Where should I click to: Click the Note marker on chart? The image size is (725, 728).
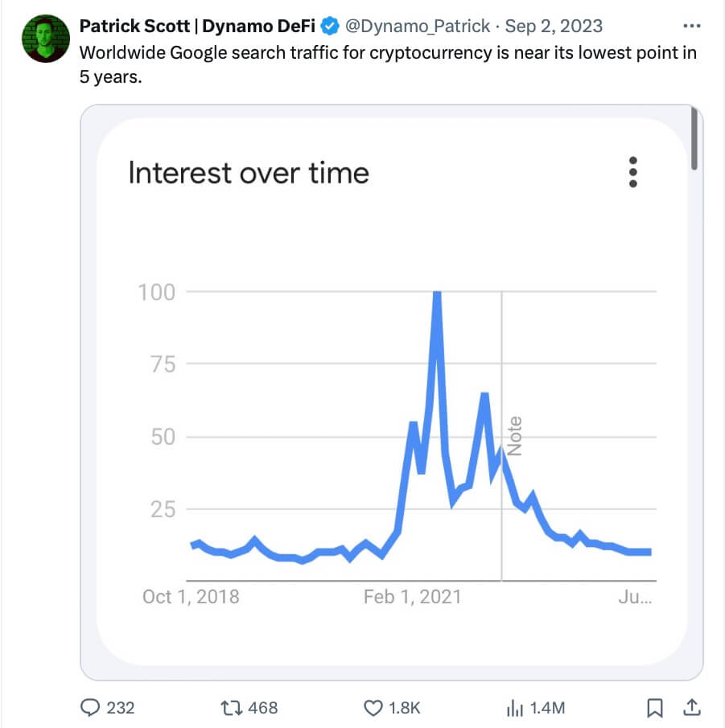coord(515,435)
